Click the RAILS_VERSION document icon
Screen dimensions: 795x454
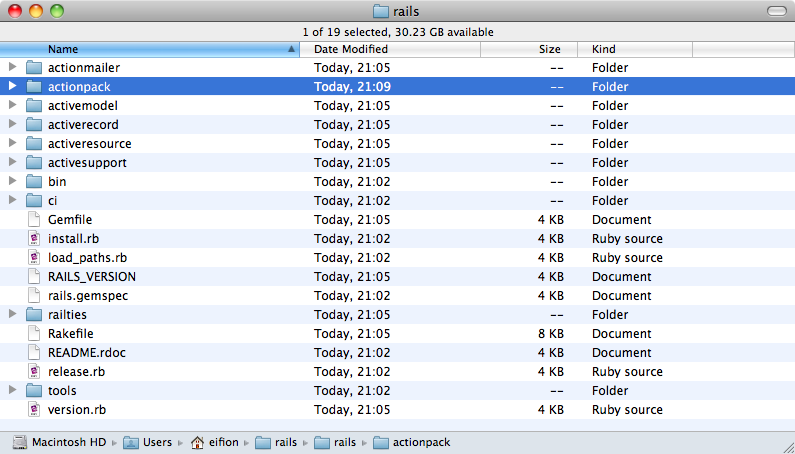click(34, 276)
